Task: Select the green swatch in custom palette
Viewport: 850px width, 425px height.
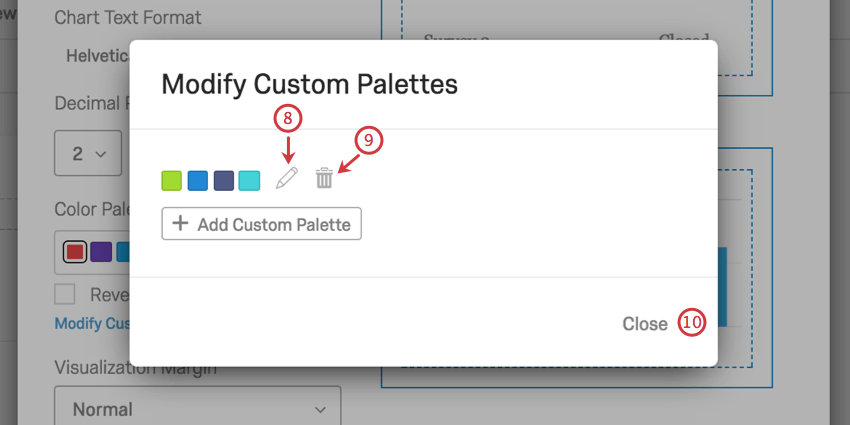Action: tap(172, 180)
